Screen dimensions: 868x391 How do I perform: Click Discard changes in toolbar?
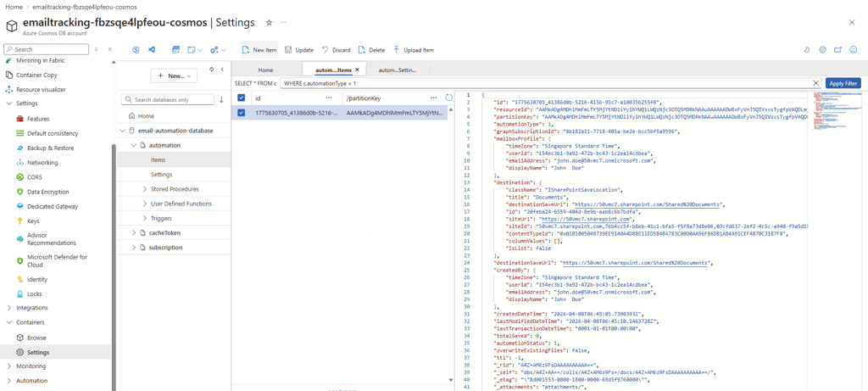click(336, 50)
